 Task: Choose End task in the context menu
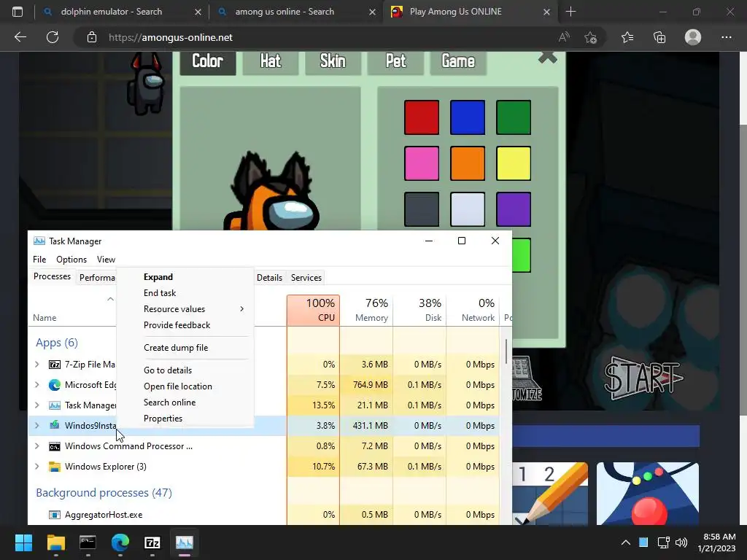pyautogui.click(x=185, y=293)
